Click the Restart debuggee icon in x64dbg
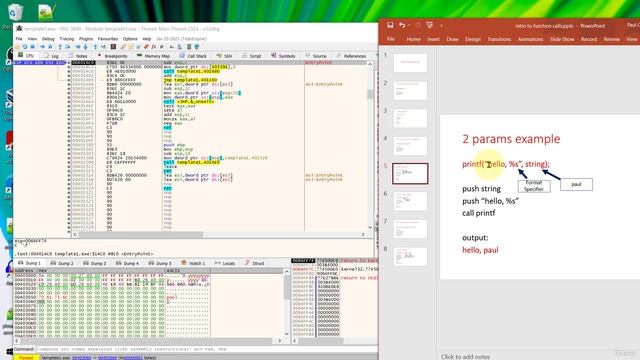The image size is (640, 360). [24, 47]
